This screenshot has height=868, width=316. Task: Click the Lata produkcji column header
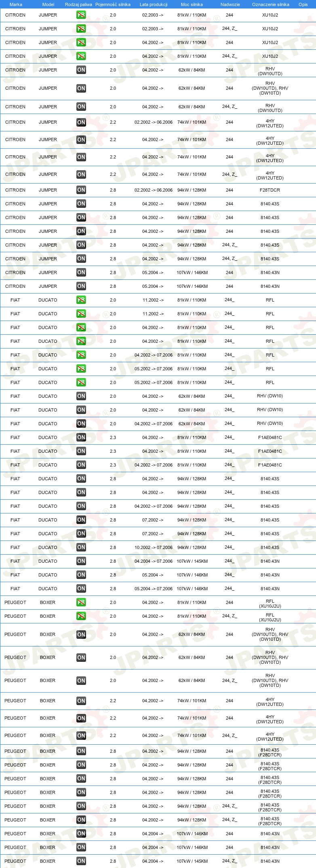click(154, 4)
